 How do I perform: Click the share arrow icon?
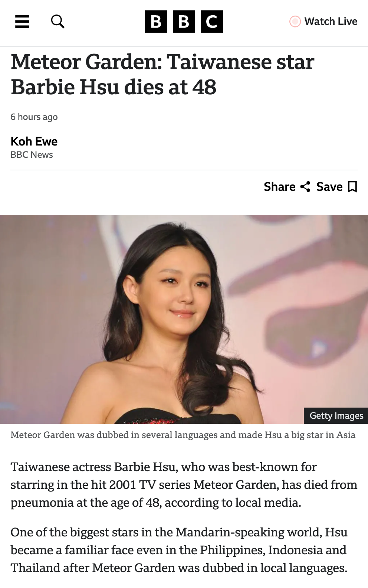click(x=305, y=187)
